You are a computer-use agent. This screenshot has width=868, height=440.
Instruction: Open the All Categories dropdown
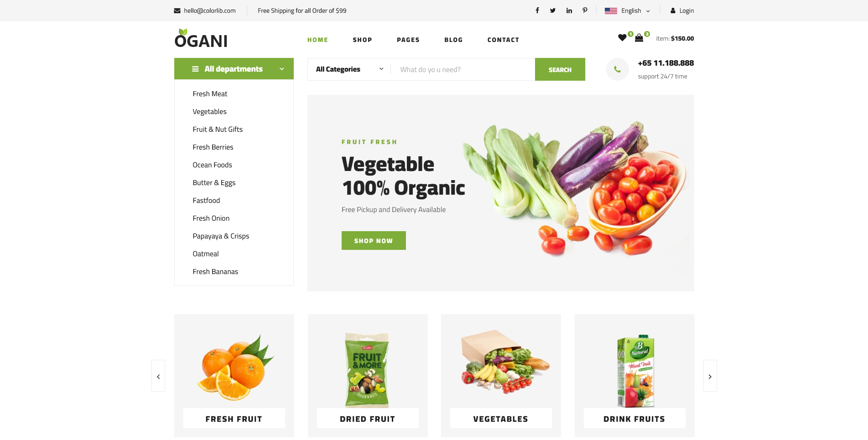(x=349, y=69)
